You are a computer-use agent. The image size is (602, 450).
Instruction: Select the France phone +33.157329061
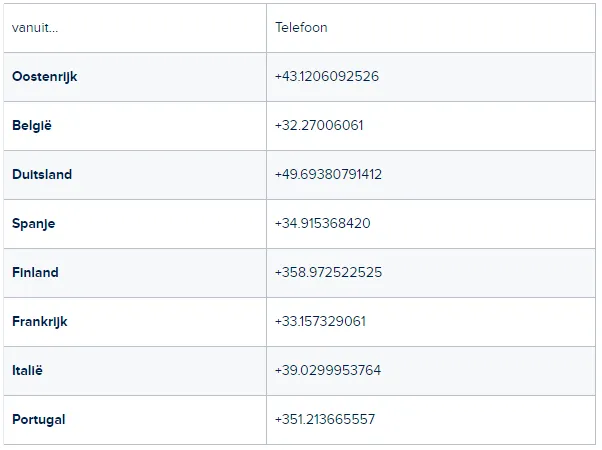[x=320, y=321]
